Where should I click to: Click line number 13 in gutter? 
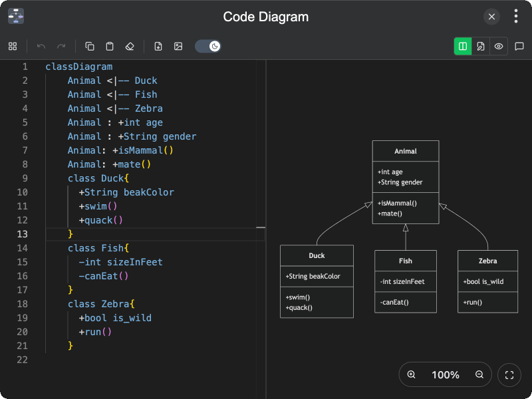pos(23,234)
